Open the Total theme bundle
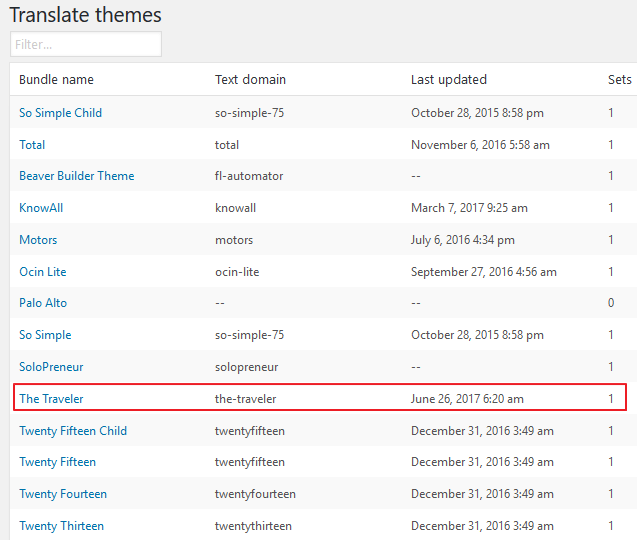This screenshot has height=540, width=637. click(x=32, y=145)
